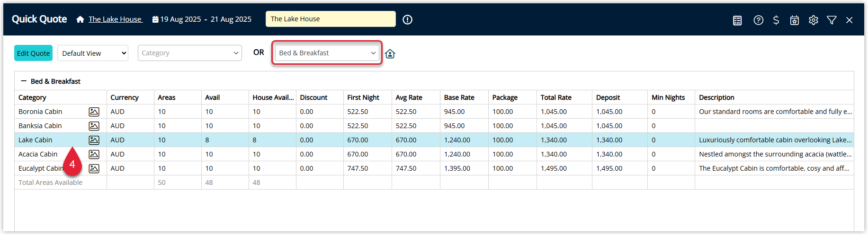Follow The Lake House link in header
This screenshot has width=868, height=235.
point(115,19)
